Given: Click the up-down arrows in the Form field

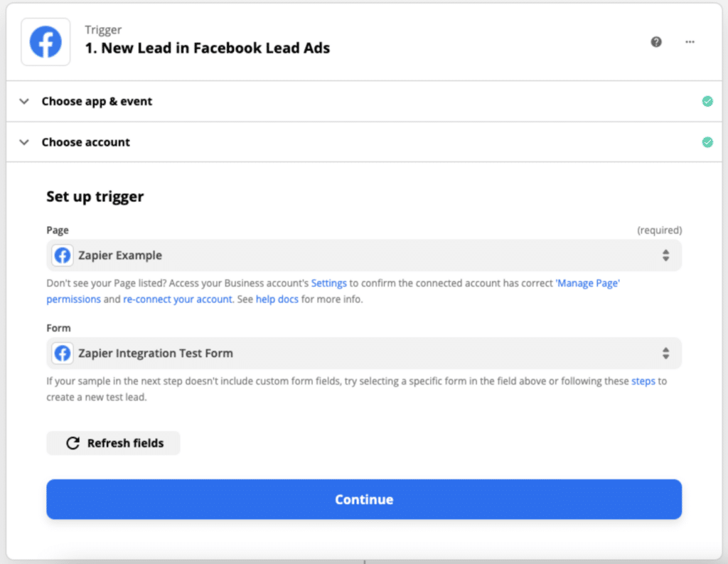Looking at the screenshot, I should pyautogui.click(x=665, y=353).
